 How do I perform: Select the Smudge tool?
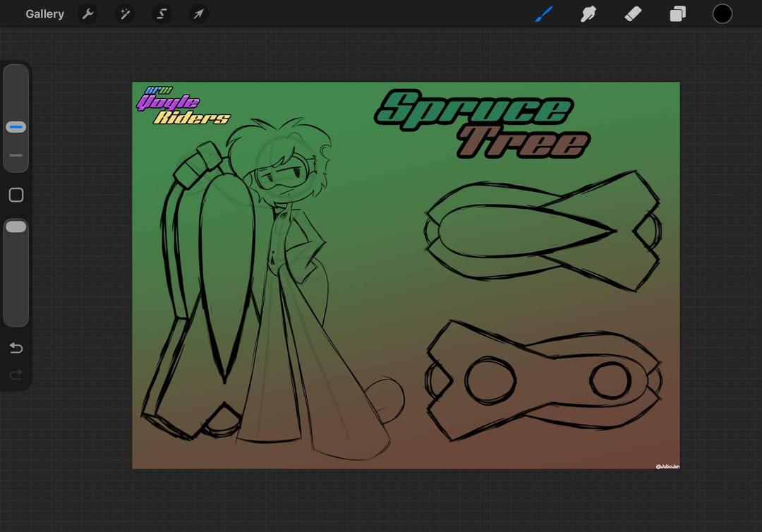pos(588,14)
